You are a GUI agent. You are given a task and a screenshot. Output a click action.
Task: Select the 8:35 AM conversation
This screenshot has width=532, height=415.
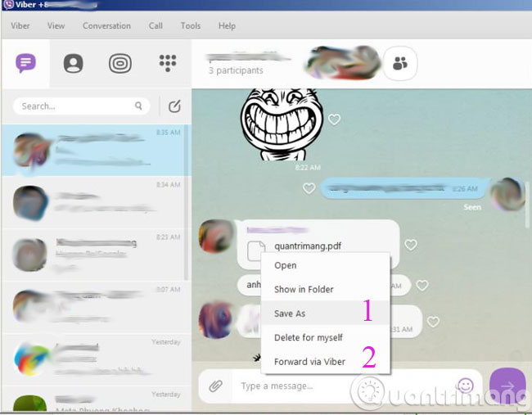[x=93, y=151]
